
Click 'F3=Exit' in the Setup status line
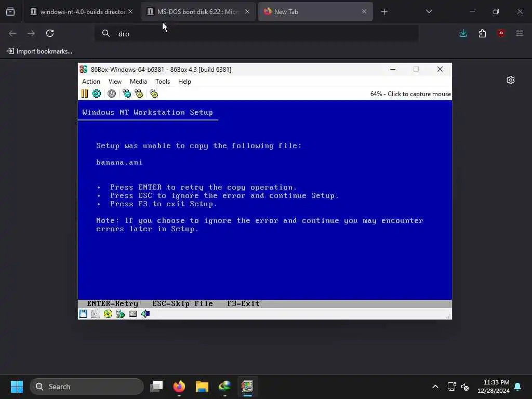[x=243, y=303]
